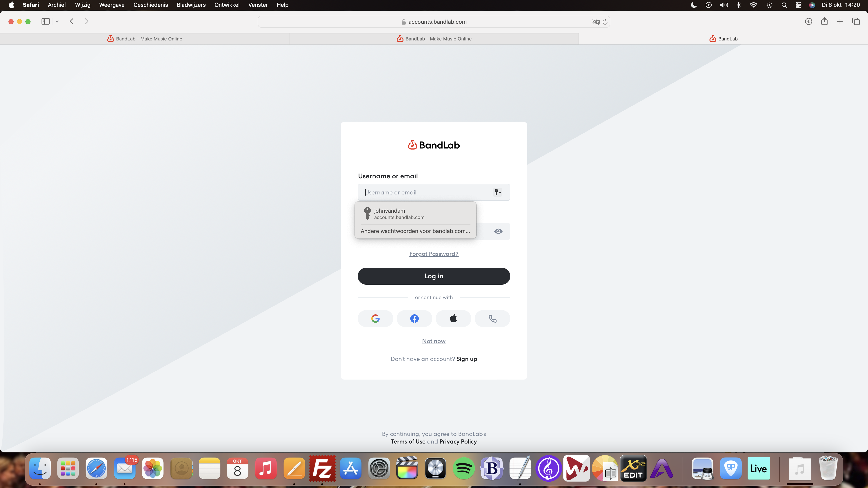Open Terms of Use
This screenshot has width=868, height=488.
[x=408, y=442]
